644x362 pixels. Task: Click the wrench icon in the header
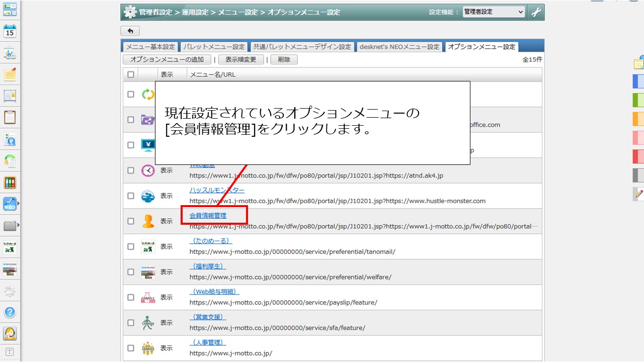click(x=536, y=12)
